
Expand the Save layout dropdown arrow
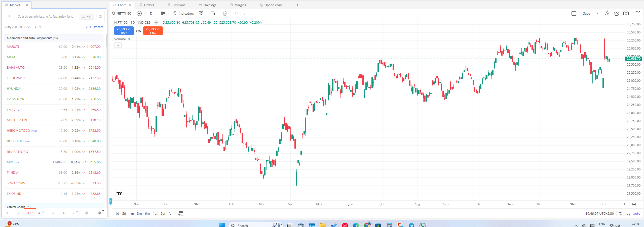tap(597, 13)
